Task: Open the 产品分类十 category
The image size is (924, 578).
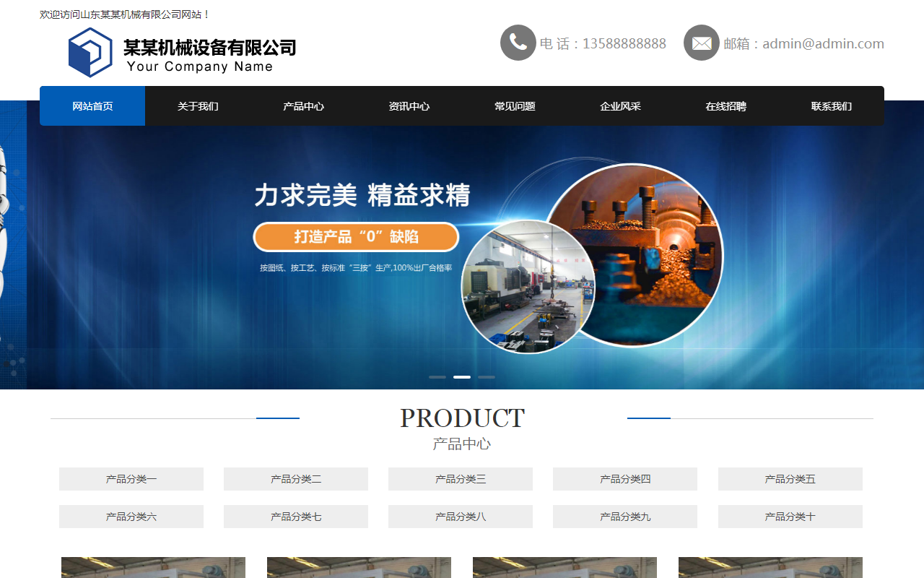Action: [x=790, y=517]
